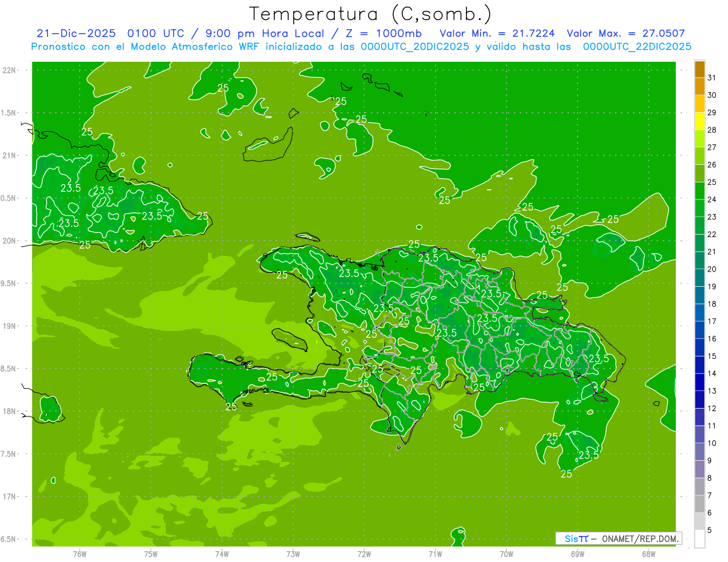Click the "28" label on the color scale
Image resolution: width=728 pixels, height=562 pixels.
712,129
